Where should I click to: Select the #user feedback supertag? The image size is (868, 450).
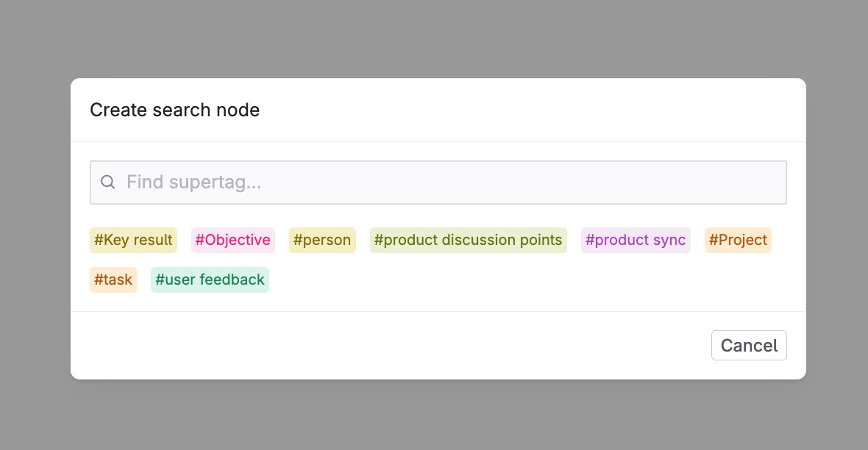pyautogui.click(x=210, y=280)
